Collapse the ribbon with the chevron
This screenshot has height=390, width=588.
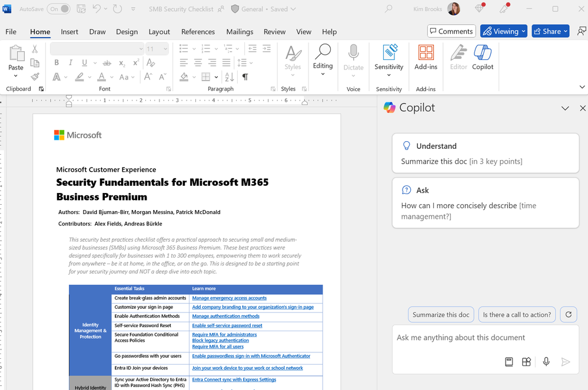582,87
